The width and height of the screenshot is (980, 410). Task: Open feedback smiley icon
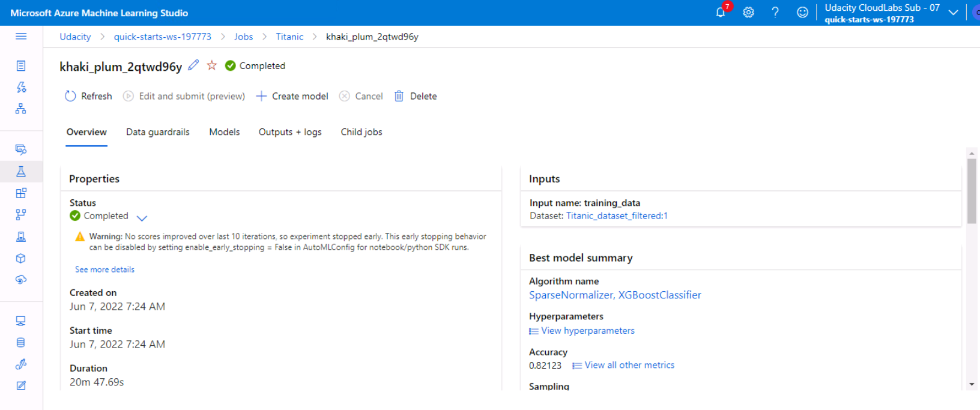pyautogui.click(x=802, y=13)
